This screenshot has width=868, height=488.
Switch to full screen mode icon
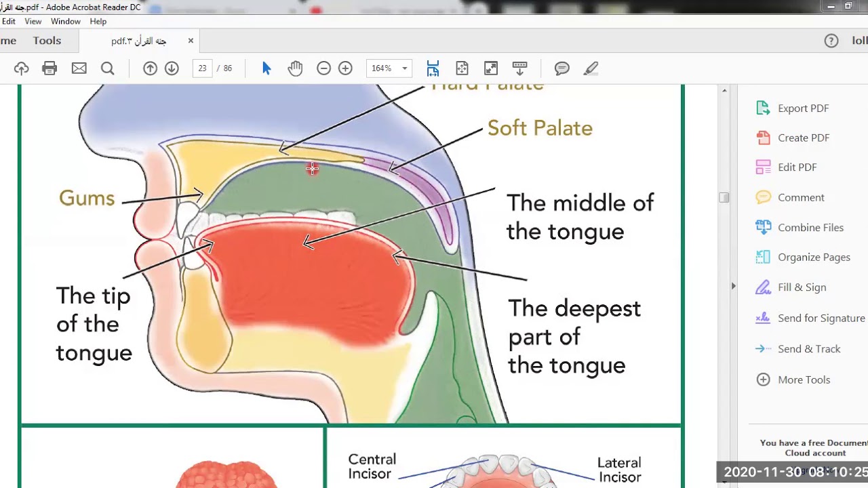pos(491,68)
